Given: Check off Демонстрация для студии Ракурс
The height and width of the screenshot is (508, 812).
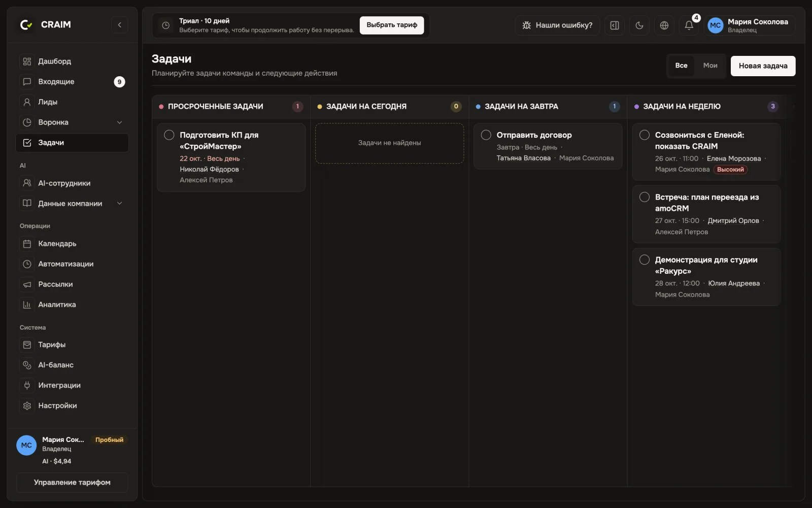Looking at the screenshot, I should pos(645,260).
